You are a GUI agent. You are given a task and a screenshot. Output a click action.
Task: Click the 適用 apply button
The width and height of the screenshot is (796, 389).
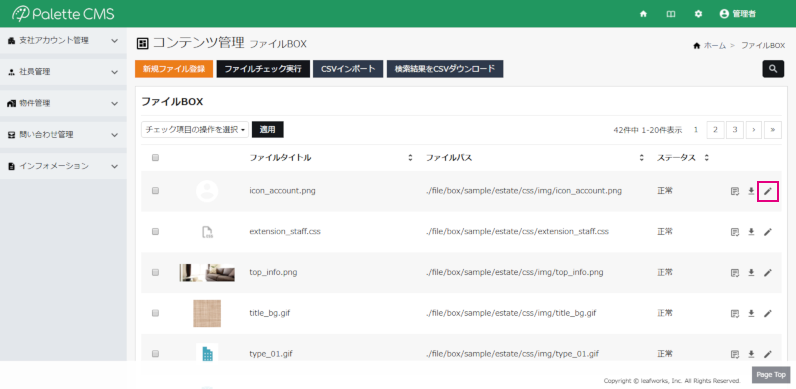tap(268, 129)
